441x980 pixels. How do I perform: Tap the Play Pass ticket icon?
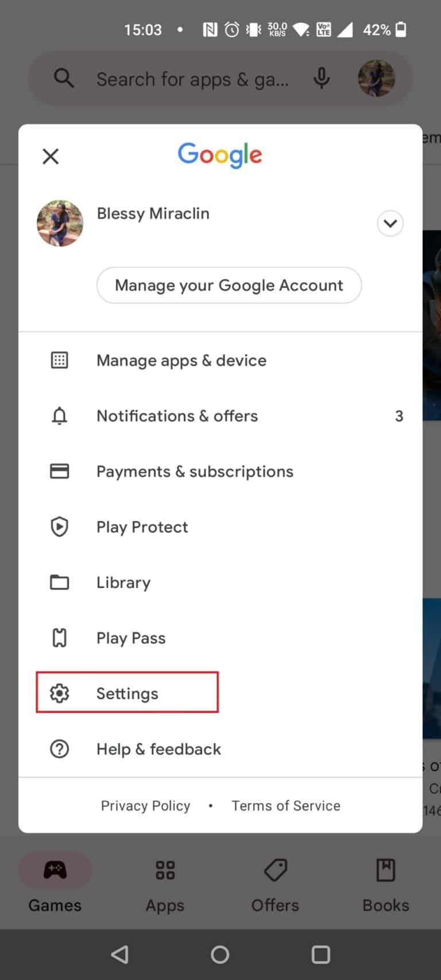coord(59,637)
